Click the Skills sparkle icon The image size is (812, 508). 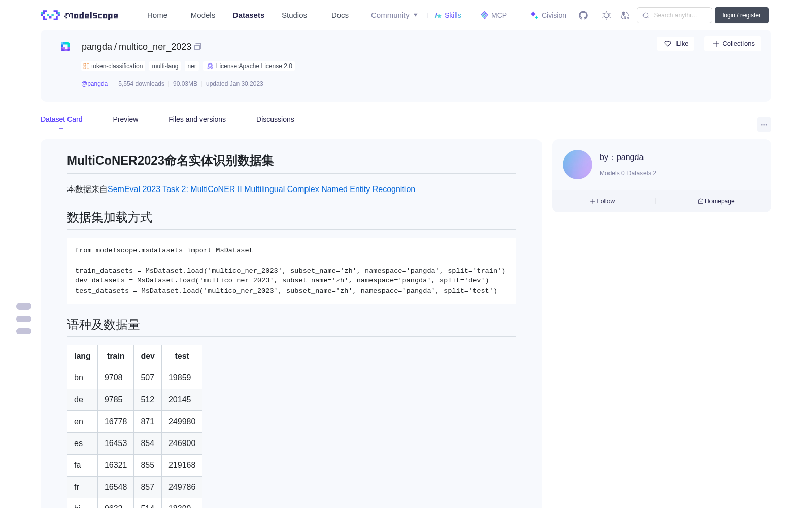(x=438, y=15)
